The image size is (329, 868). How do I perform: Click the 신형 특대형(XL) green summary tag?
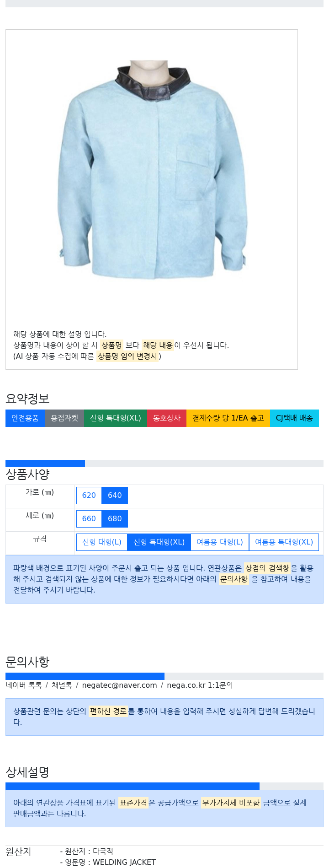[116, 418]
